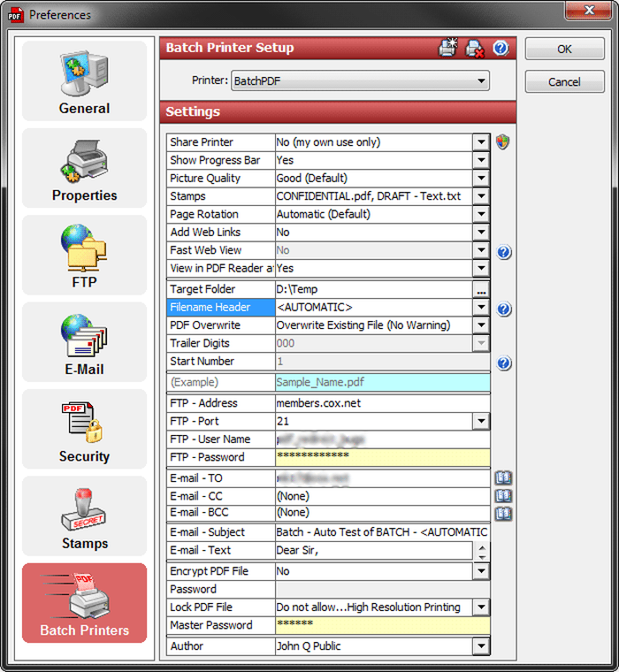Click the FTP - Address input field
This screenshot has height=672, width=619.
point(382,403)
